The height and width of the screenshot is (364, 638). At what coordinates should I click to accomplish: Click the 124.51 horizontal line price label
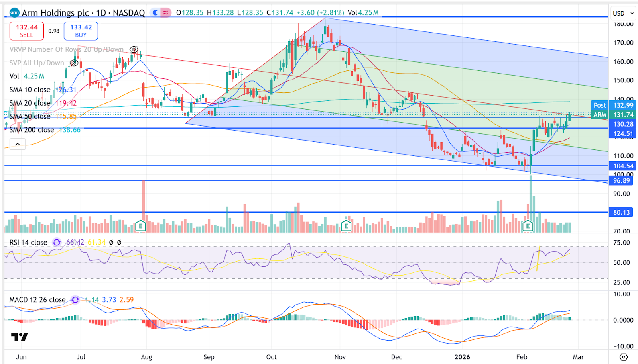(x=623, y=134)
